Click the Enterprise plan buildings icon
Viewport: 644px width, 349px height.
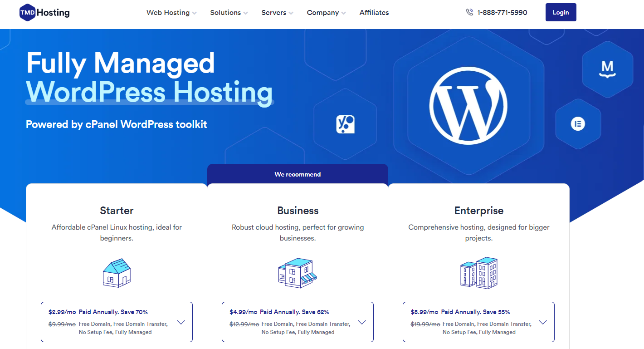coord(478,273)
